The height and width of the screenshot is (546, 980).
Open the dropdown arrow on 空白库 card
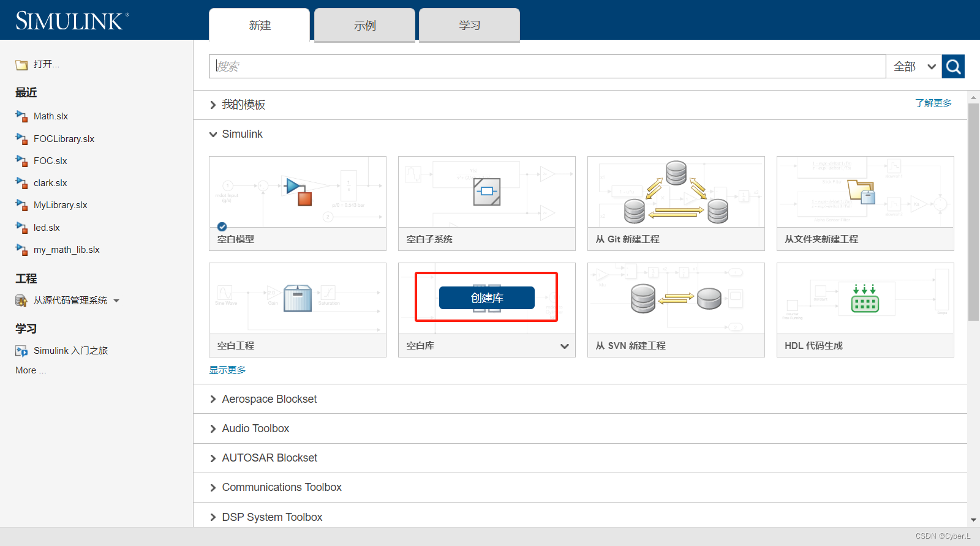pyautogui.click(x=564, y=346)
